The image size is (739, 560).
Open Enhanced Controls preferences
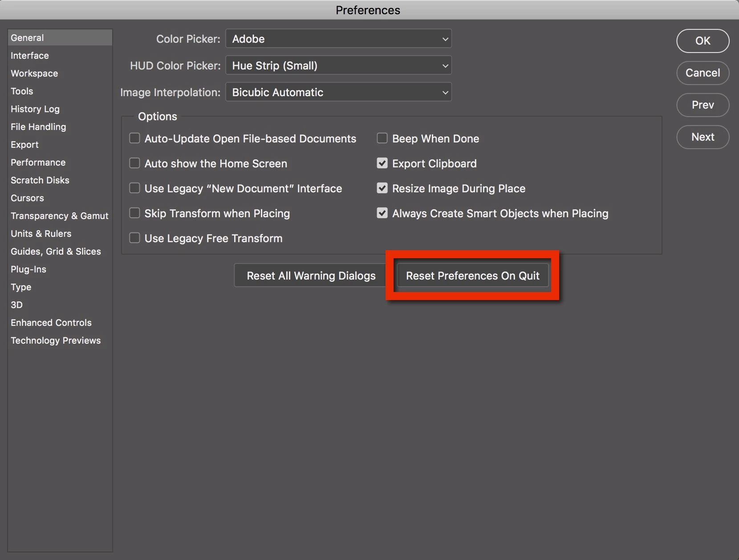click(60, 323)
